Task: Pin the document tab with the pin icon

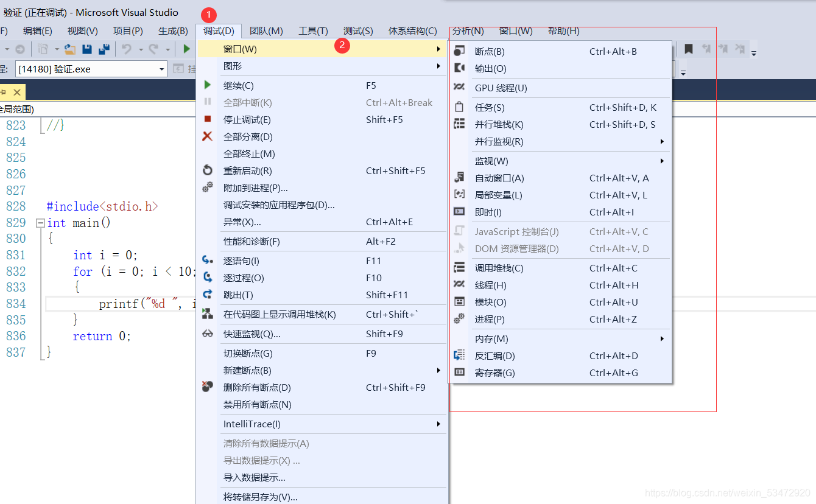Action: pyautogui.click(x=3, y=93)
